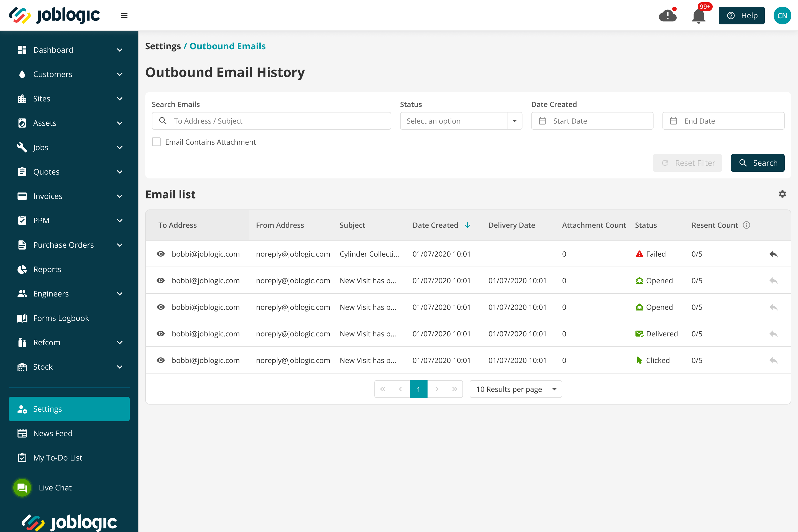The width and height of the screenshot is (798, 532).
Task: Expand the Assets menu chevron
Action: tap(119, 123)
